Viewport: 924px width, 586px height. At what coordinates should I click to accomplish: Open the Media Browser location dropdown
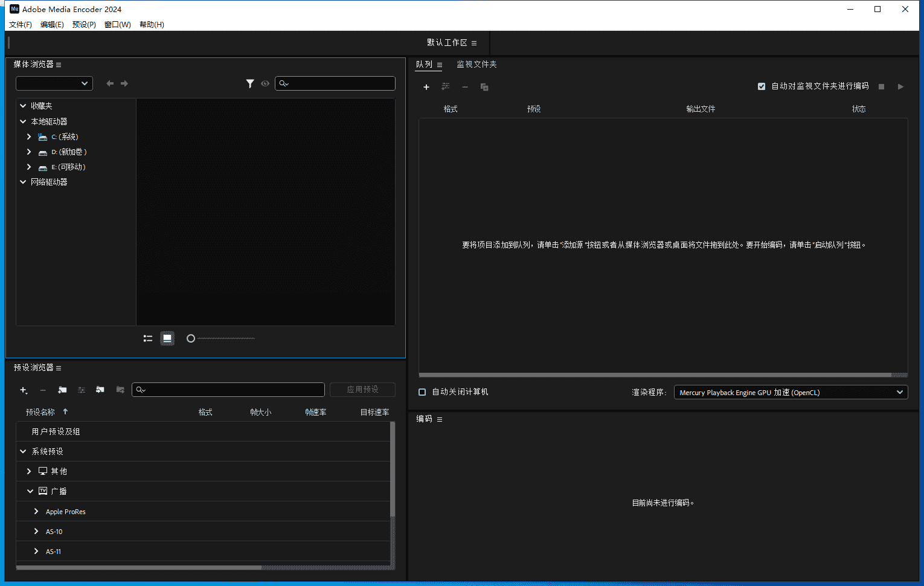pyautogui.click(x=54, y=83)
